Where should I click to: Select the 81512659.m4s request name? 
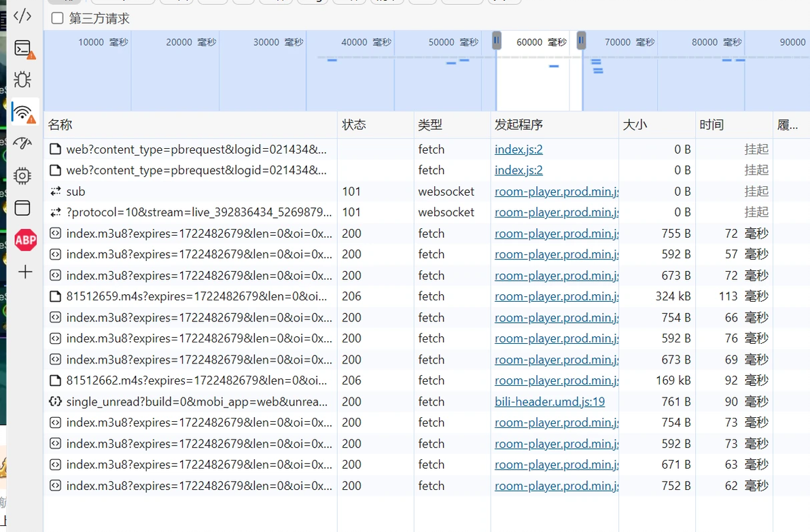click(196, 296)
